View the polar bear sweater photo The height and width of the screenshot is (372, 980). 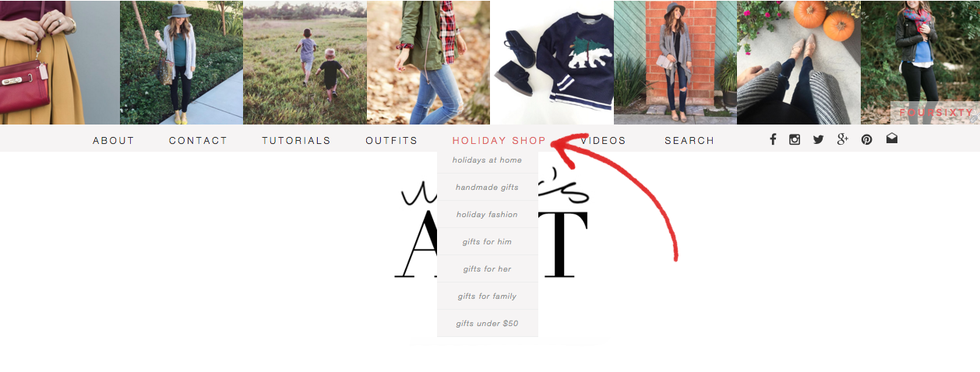coord(552,62)
